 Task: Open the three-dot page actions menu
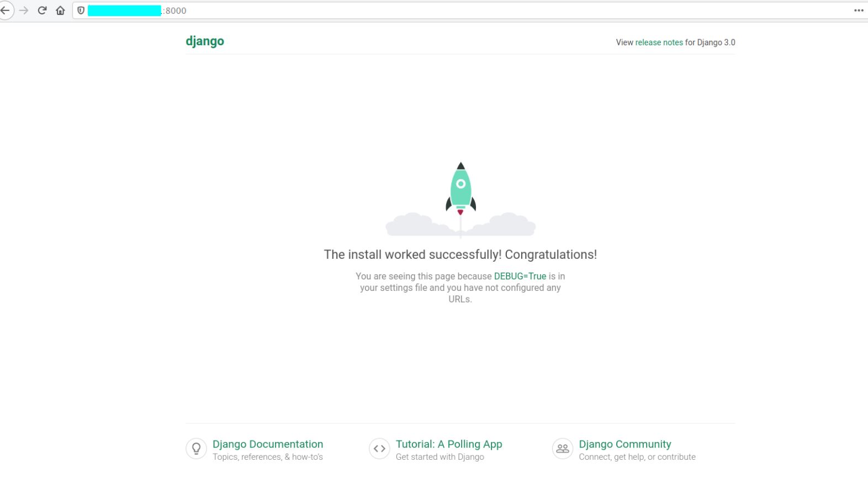pyautogui.click(x=859, y=10)
